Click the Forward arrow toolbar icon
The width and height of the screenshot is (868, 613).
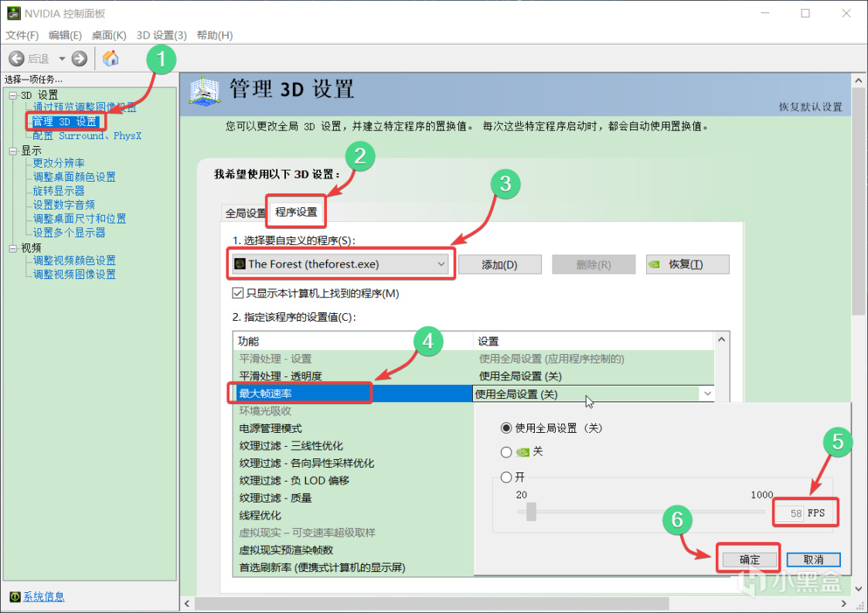pyautogui.click(x=79, y=59)
